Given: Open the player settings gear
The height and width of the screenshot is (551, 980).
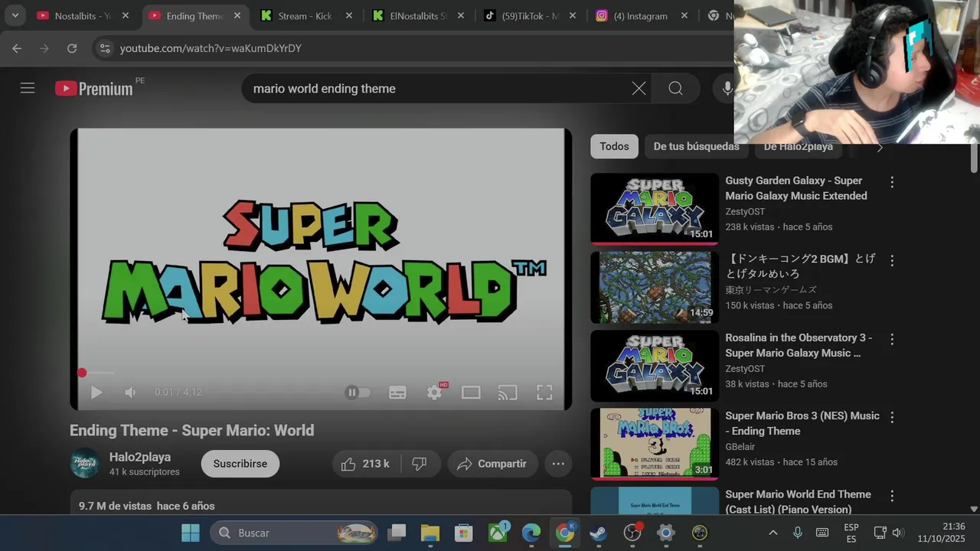Looking at the screenshot, I should [435, 393].
